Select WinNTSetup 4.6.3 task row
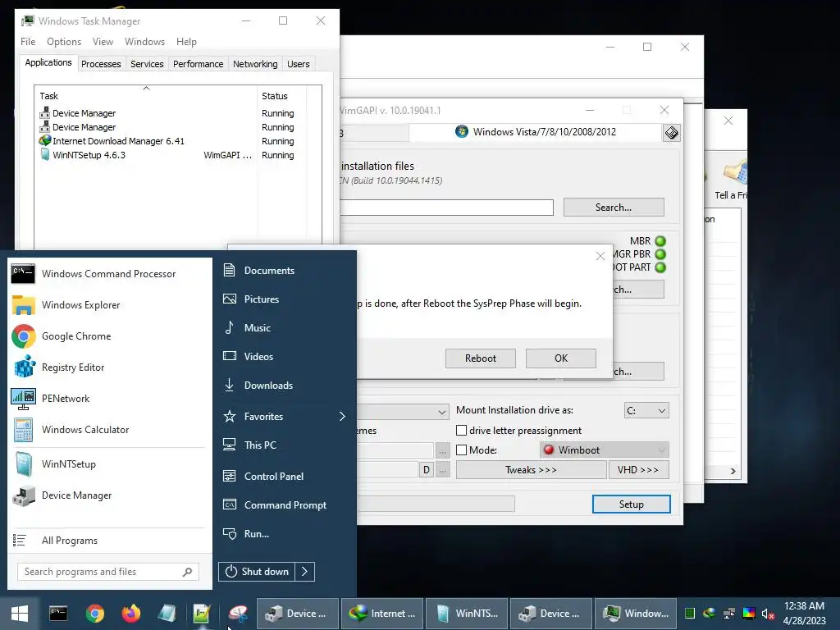 [169, 155]
